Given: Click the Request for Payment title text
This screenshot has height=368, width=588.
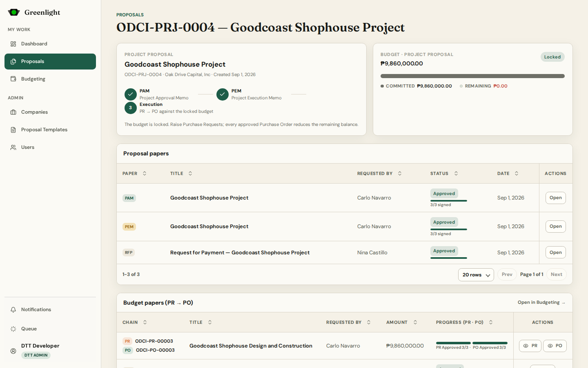Looking at the screenshot, I should [240, 253].
